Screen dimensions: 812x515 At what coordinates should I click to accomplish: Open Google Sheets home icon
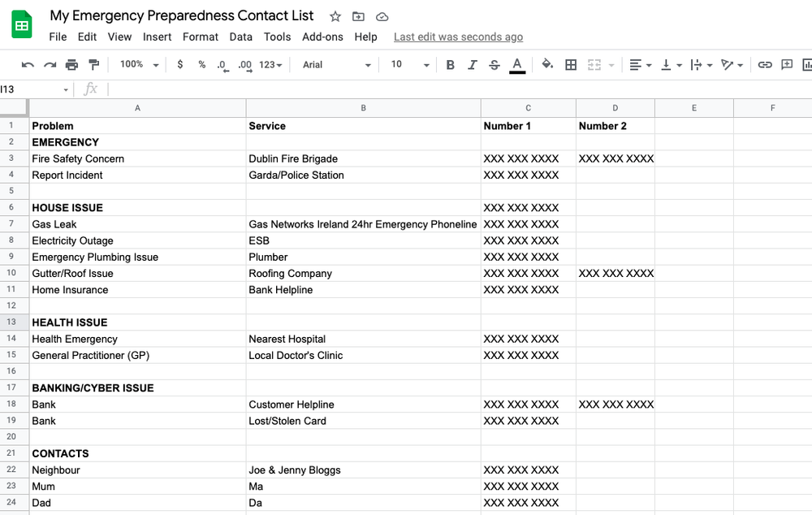pyautogui.click(x=22, y=24)
